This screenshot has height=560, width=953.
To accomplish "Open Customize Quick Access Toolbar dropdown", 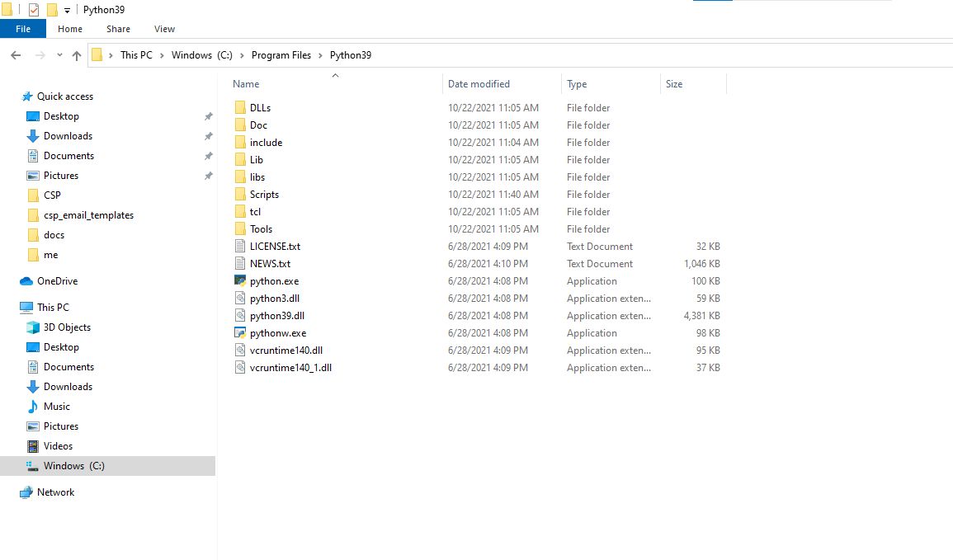I will point(67,11).
